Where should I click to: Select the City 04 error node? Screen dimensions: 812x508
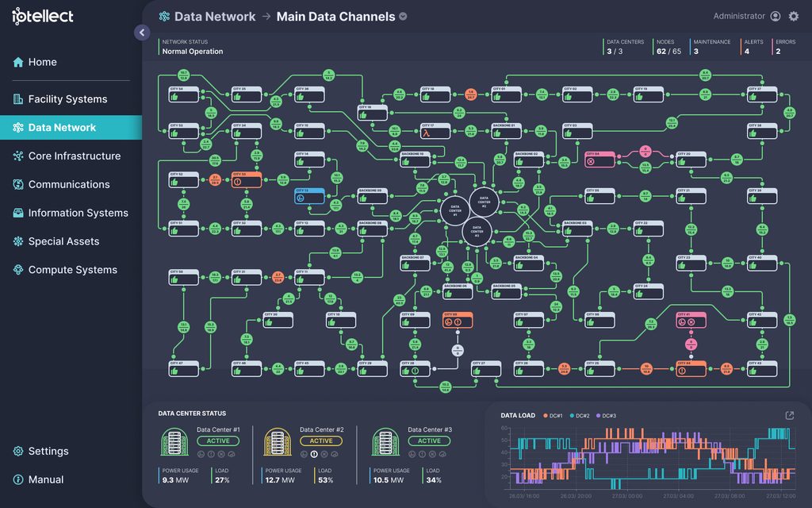(x=599, y=159)
